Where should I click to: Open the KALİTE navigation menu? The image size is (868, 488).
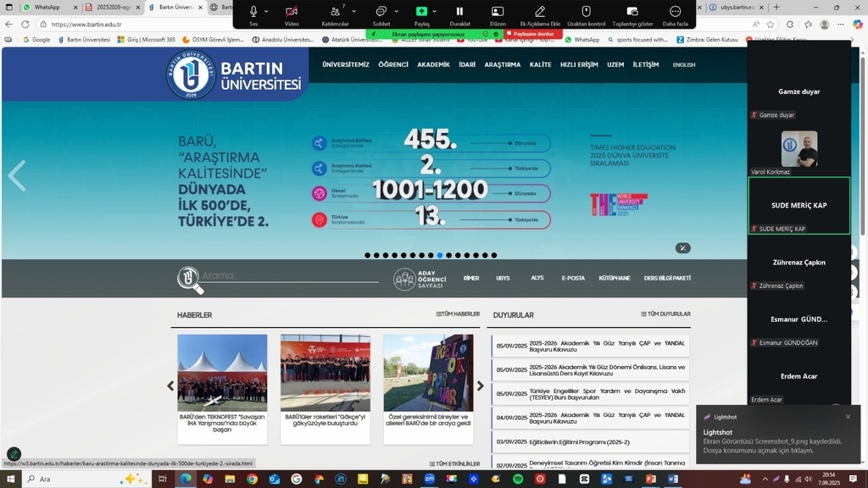pos(540,64)
